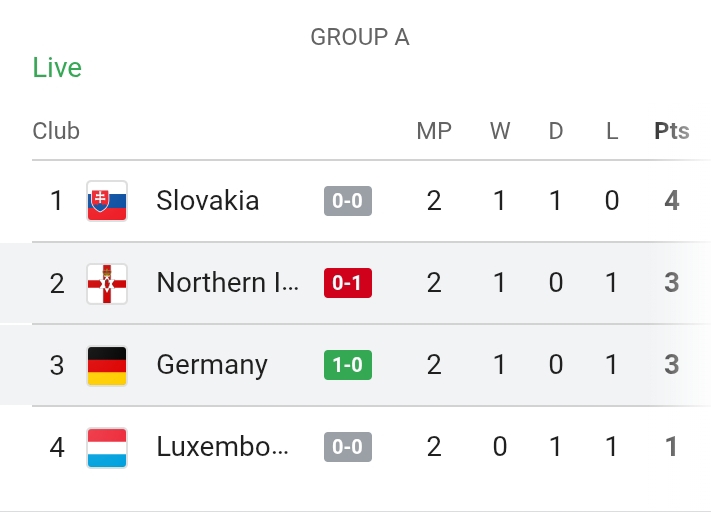Click the MP column header
711x512 pixels.
pyautogui.click(x=434, y=131)
